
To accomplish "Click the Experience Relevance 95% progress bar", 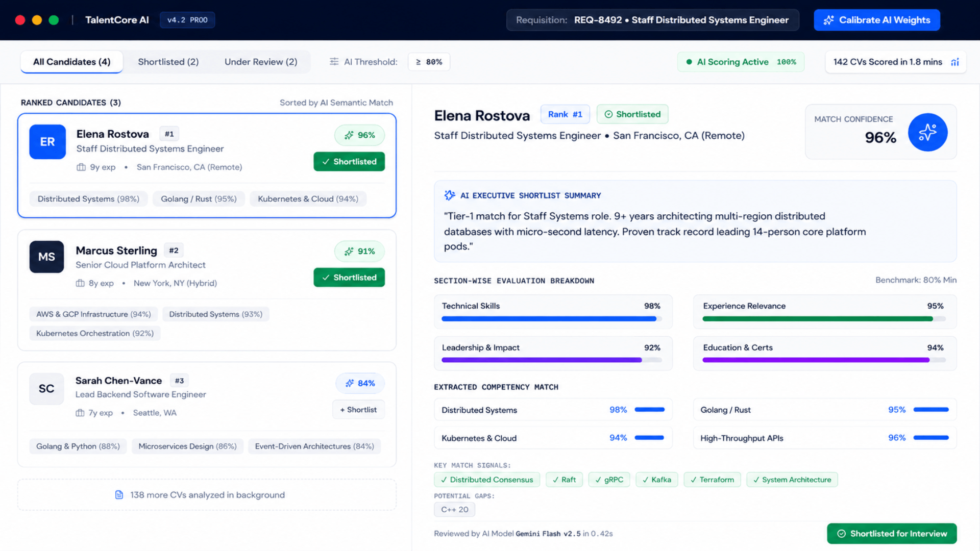I will click(x=824, y=319).
